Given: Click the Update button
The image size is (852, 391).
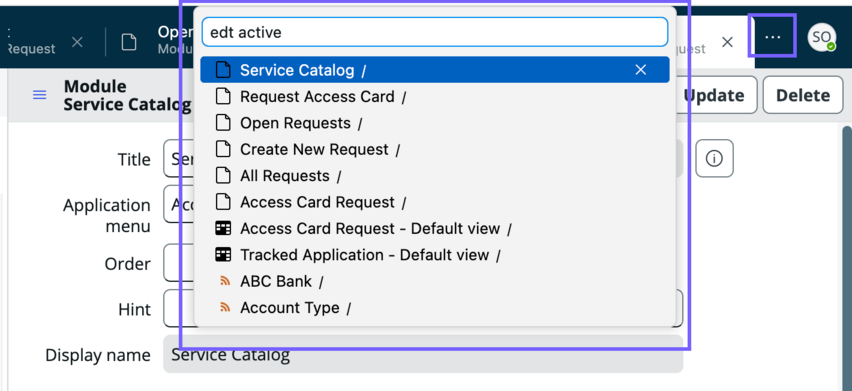Looking at the screenshot, I should [x=713, y=95].
